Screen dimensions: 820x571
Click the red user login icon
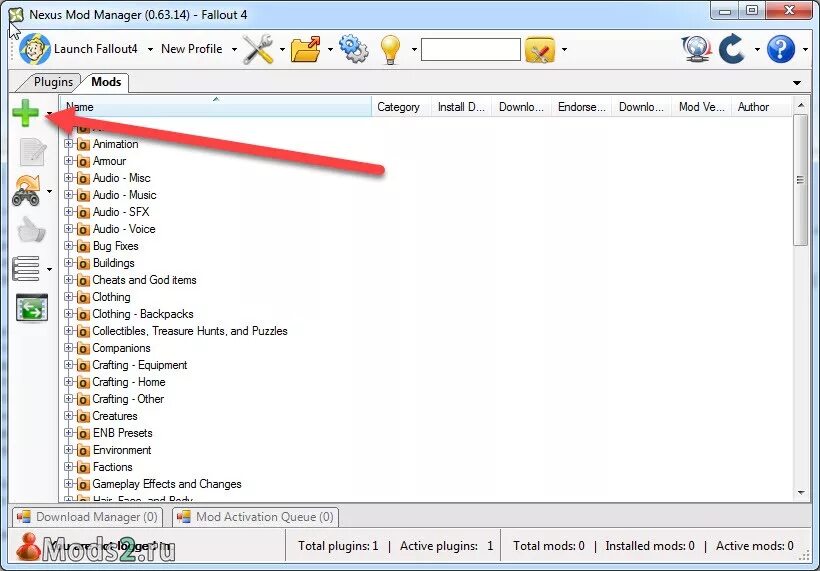click(x=28, y=547)
